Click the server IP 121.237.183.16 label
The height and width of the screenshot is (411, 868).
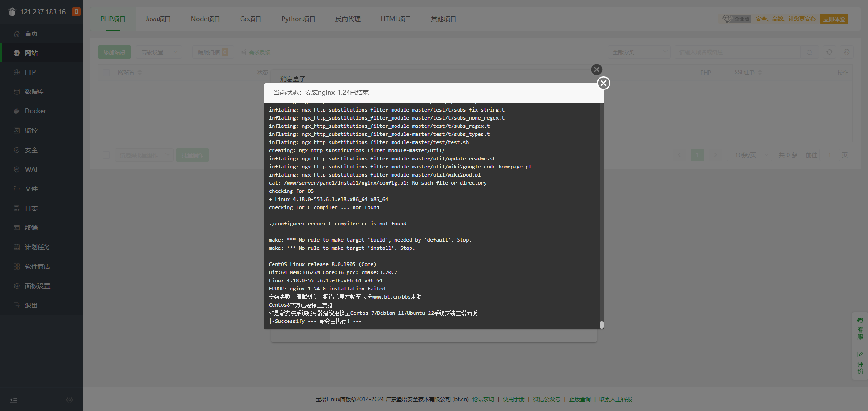click(x=43, y=12)
